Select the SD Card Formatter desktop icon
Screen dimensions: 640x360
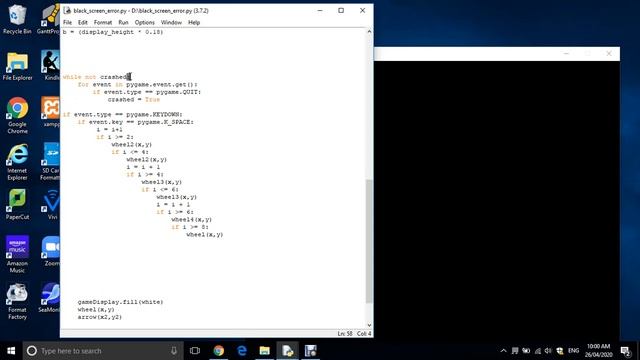(51, 162)
